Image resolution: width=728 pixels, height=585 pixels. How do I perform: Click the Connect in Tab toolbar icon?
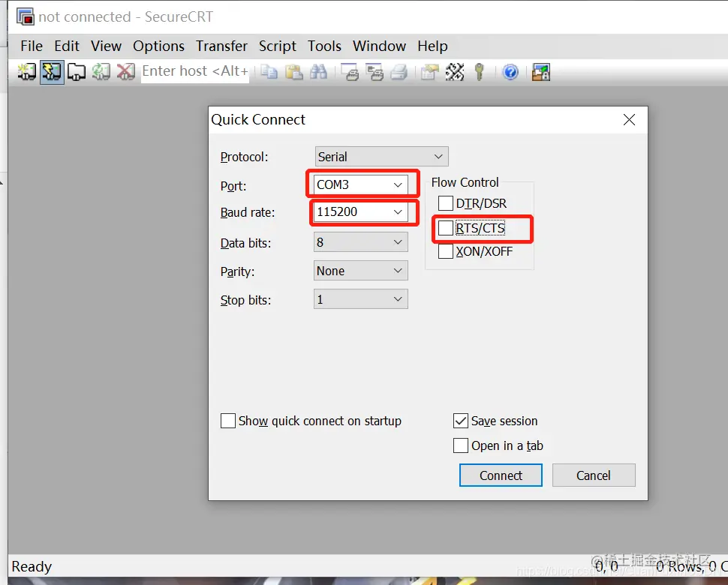coord(76,72)
